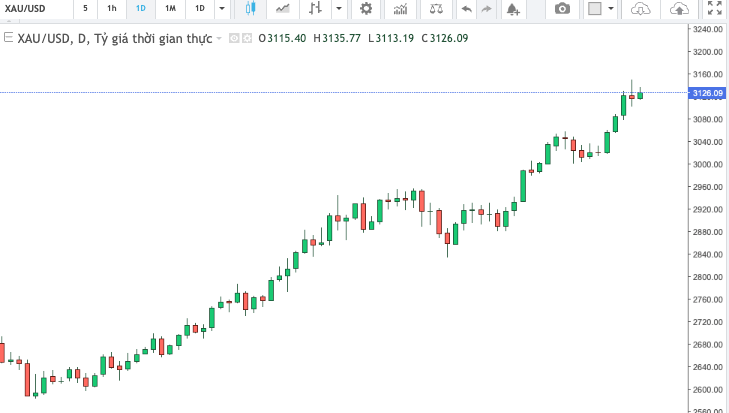Click the close value C3126.09
729x413 pixels.
point(445,39)
